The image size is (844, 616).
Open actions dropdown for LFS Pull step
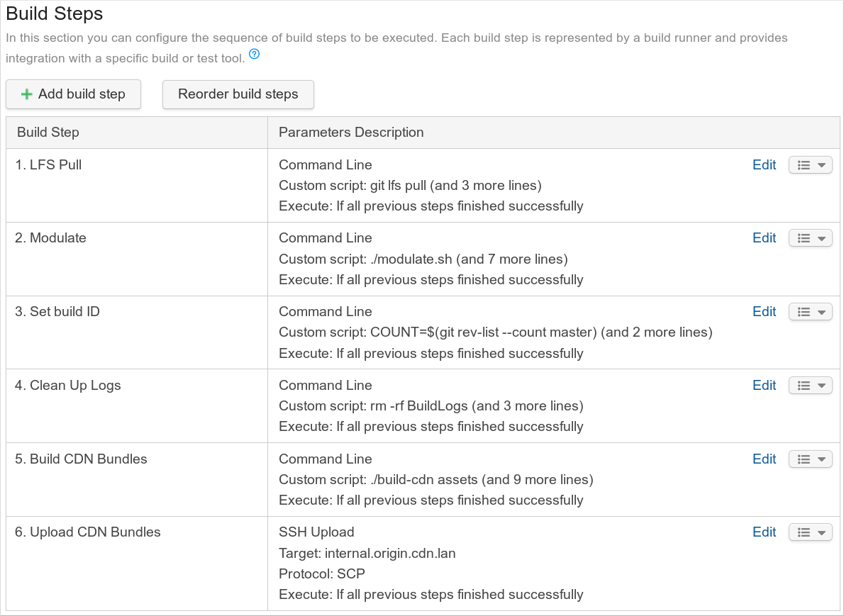coord(810,165)
